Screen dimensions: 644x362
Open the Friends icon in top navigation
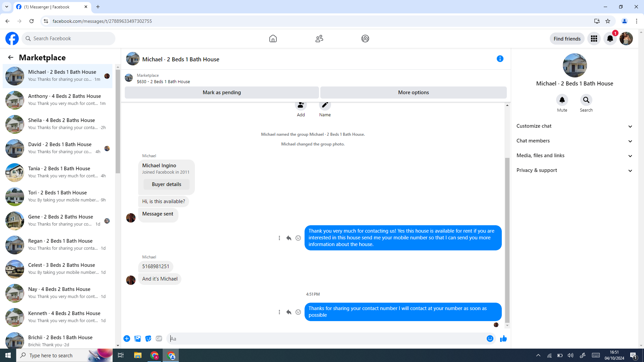click(319, 39)
